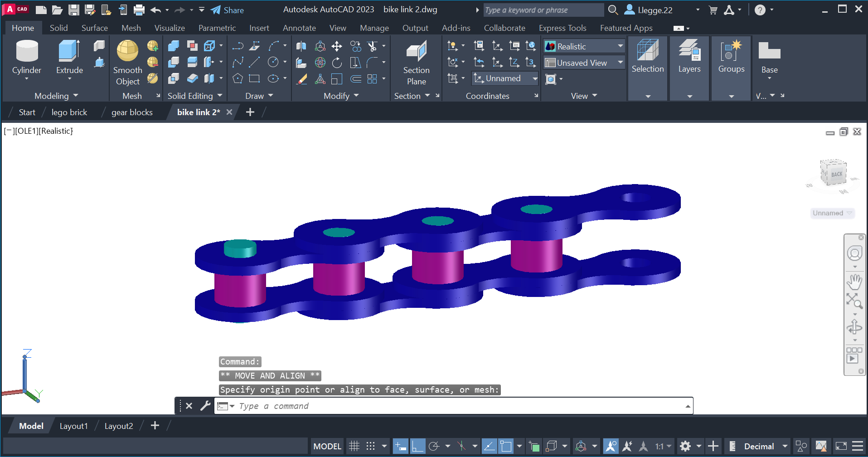The width and height of the screenshot is (868, 457).
Task: Toggle Clean Screen in status bar
Action: click(841, 446)
